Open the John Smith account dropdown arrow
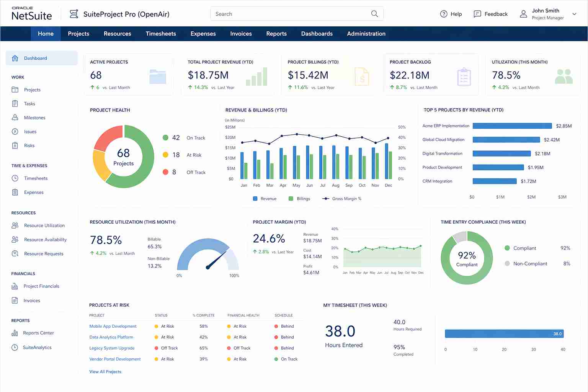This screenshot has width=588, height=392. click(x=574, y=14)
